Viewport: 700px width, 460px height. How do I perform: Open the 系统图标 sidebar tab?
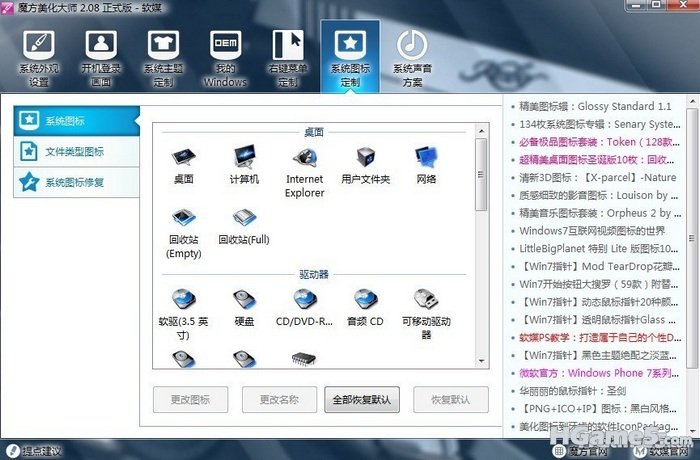[77, 121]
